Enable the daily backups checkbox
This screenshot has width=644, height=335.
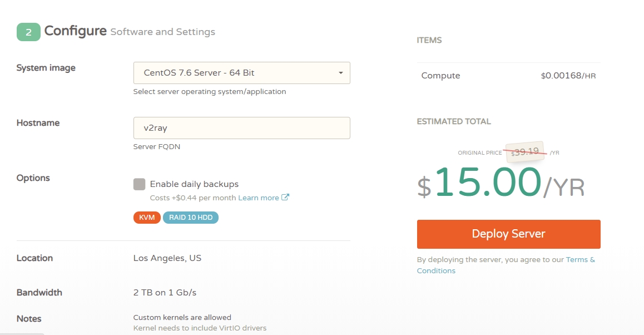click(140, 184)
